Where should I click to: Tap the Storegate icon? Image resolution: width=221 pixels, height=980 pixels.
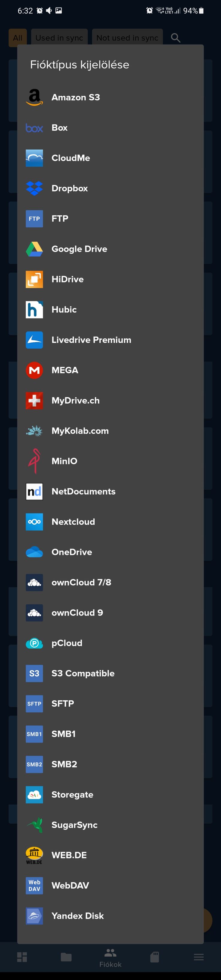tap(34, 795)
